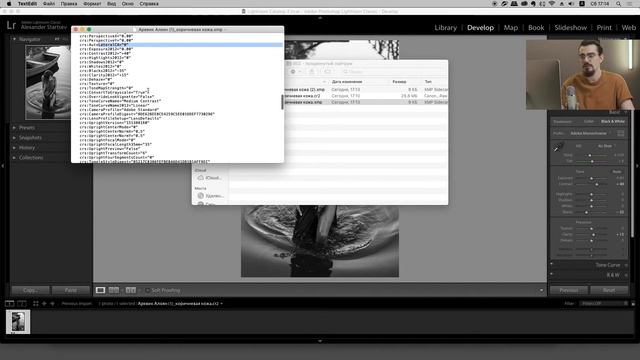The image size is (640, 360).
Task: Collapse the left panel side arrow
Action: pos(3,166)
